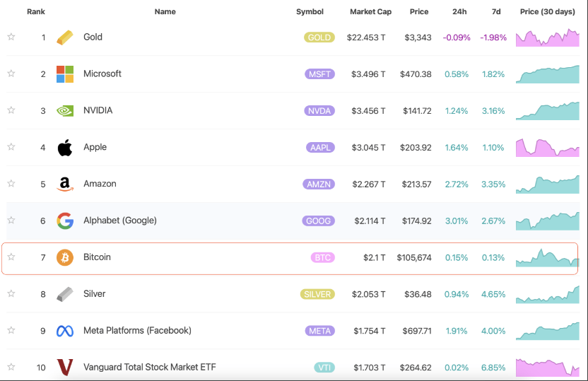This screenshot has width=588, height=381.
Task: Click the orange Bitcoin logo icon
Action: pyautogui.click(x=65, y=257)
